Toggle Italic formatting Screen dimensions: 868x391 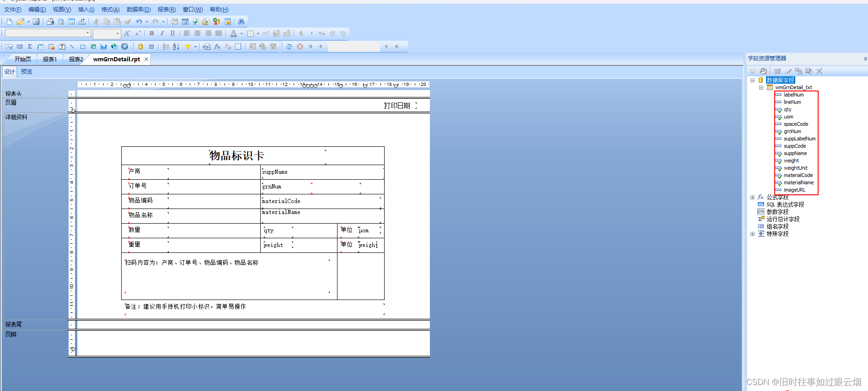(x=162, y=33)
